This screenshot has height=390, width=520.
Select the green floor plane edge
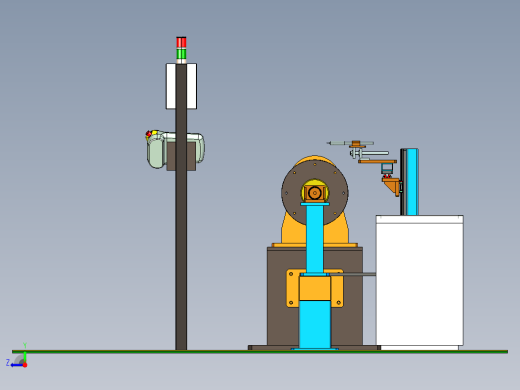click(x=260, y=352)
